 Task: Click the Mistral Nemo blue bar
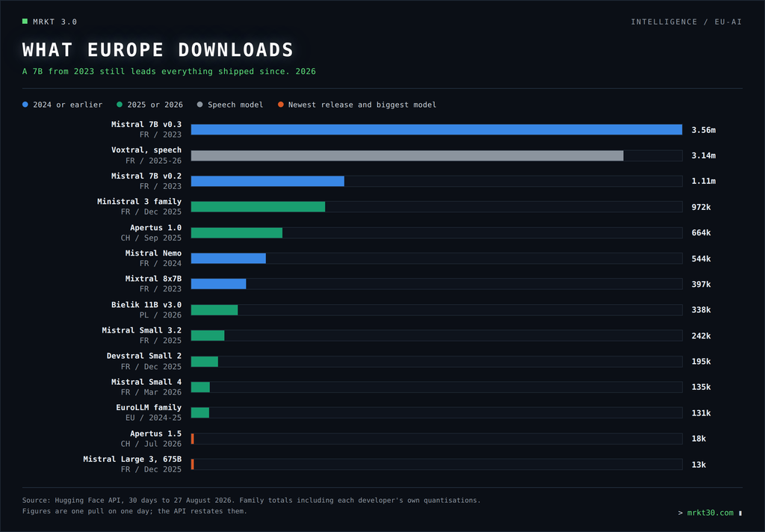[x=229, y=259]
